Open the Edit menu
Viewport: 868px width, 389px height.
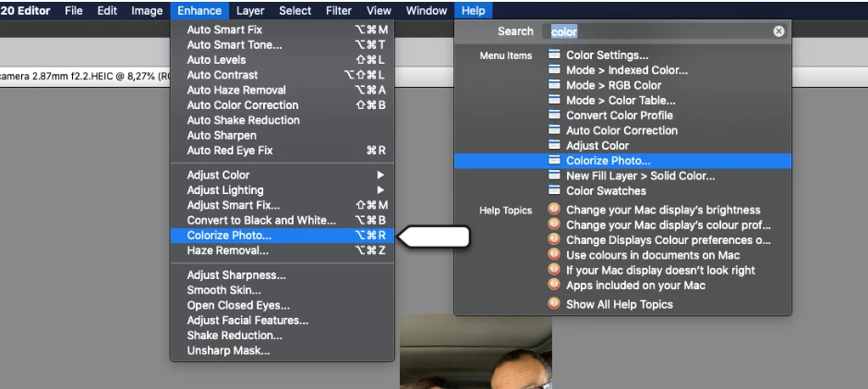coord(107,10)
